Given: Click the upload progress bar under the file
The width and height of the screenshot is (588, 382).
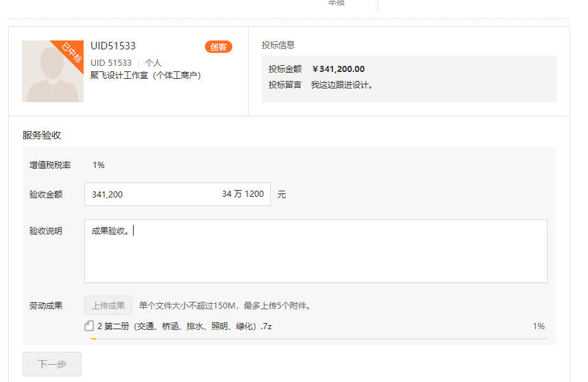Looking at the screenshot, I should [319, 338].
